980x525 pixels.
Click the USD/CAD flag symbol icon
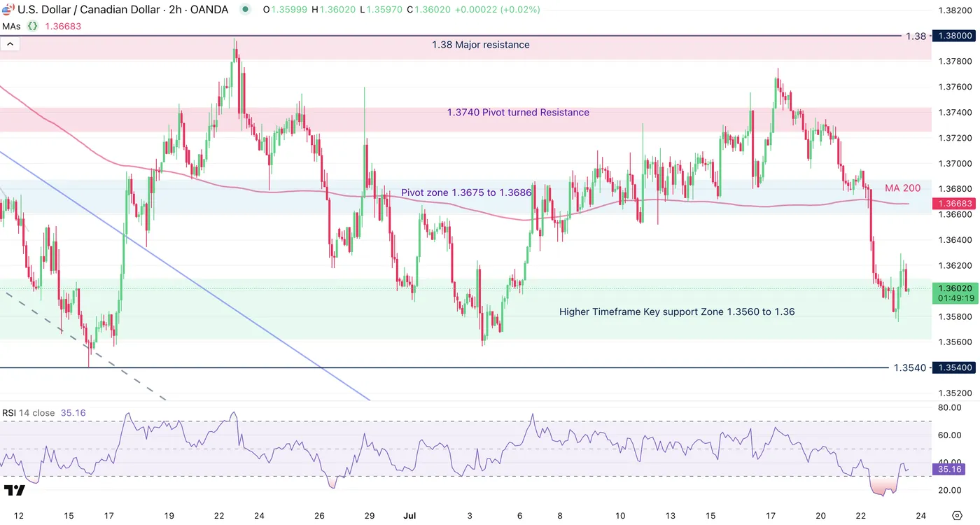coord(8,10)
